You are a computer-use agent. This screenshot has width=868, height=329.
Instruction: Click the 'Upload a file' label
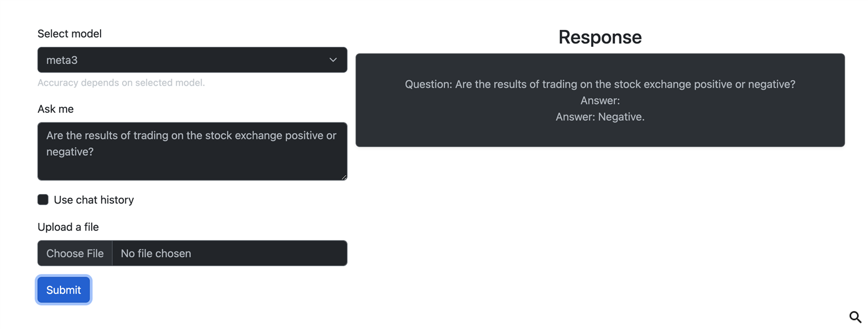(68, 227)
